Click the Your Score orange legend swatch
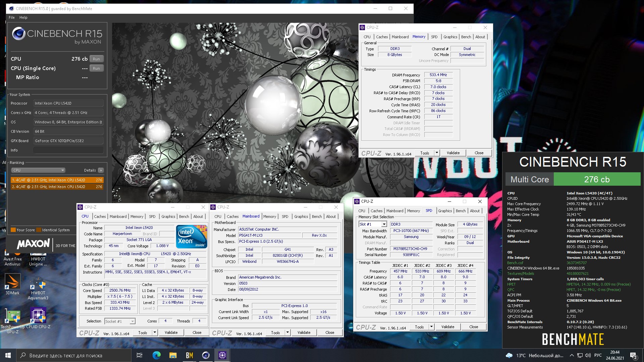 (x=13, y=230)
